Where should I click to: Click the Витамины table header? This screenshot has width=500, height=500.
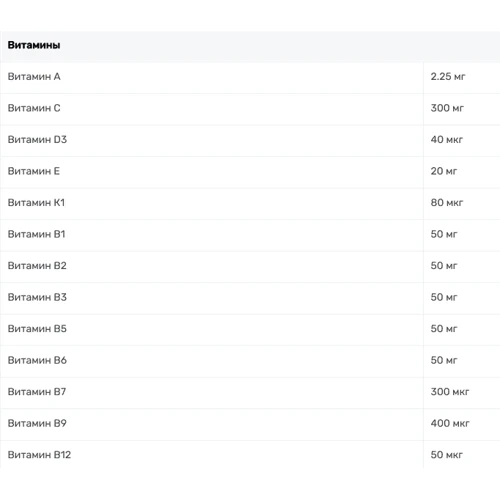[34, 45]
